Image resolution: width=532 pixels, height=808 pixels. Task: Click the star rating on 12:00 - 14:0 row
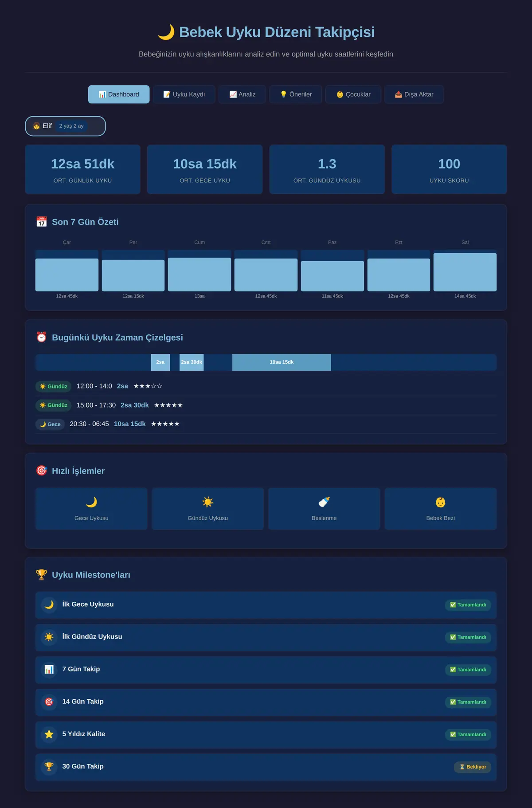coord(148,386)
